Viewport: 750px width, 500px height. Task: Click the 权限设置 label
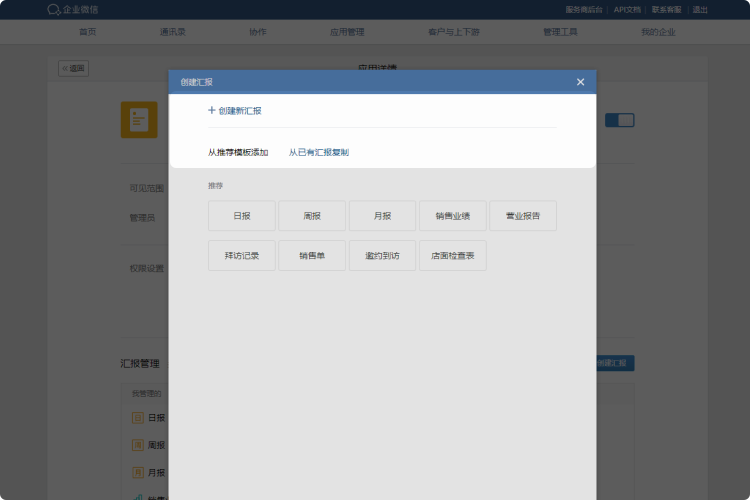[x=147, y=268]
